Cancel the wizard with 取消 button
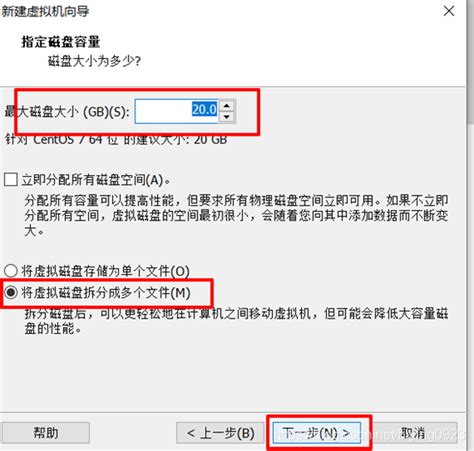Viewport: 474px width, 451px height. [x=413, y=433]
